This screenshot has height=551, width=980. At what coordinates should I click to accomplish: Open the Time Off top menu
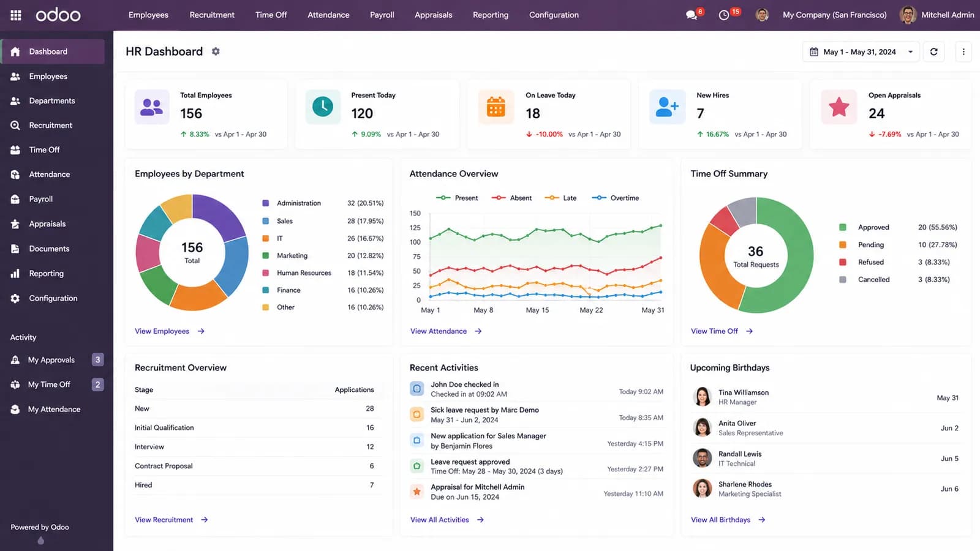click(x=271, y=15)
